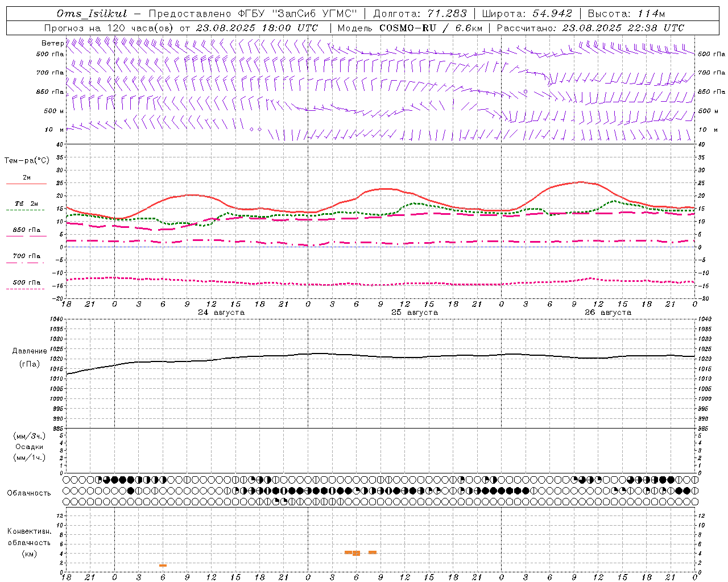Viewport: 728px width, 582px height.
Task: Click the longitude value Долгота: 71.283
Action: [x=420, y=14]
